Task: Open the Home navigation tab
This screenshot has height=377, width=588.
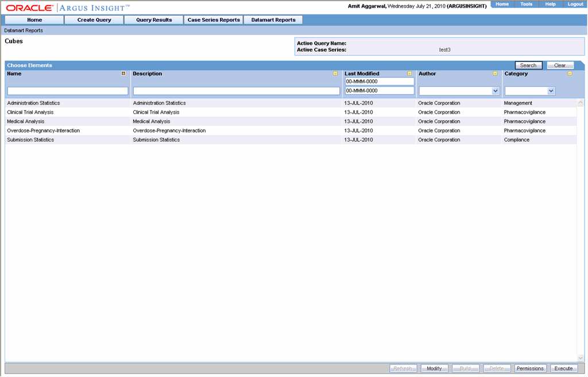Action: pos(34,20)
